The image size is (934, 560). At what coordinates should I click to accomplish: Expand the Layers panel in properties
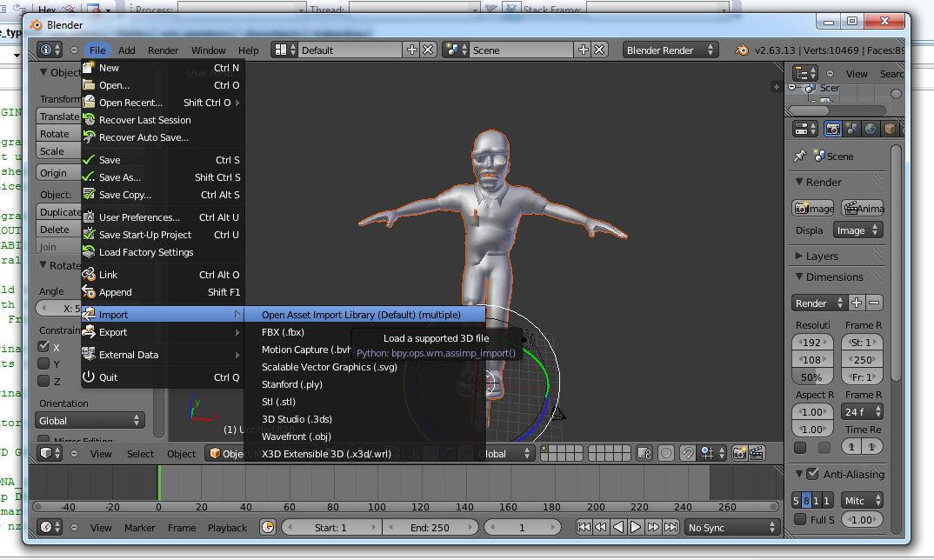[822, 257]
